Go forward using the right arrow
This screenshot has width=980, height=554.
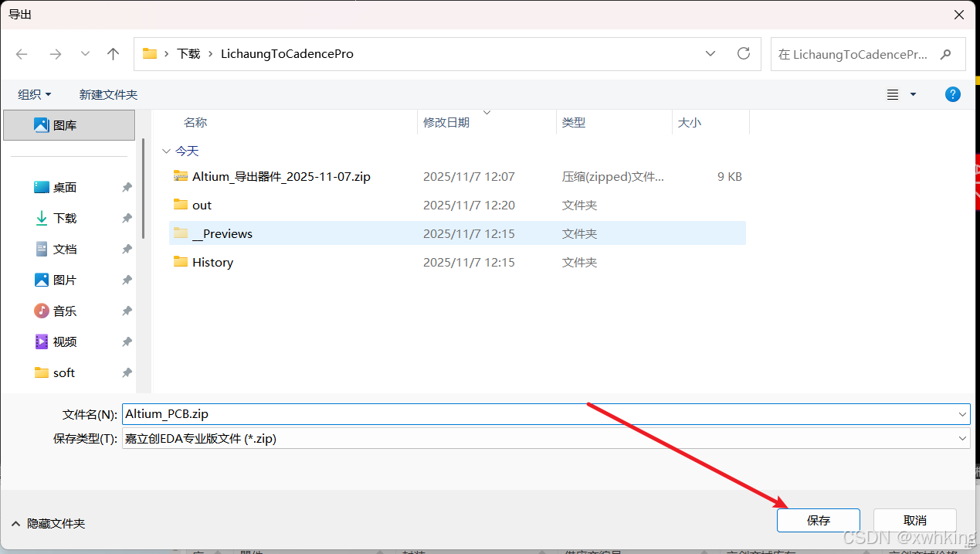[x=56, y=54]
